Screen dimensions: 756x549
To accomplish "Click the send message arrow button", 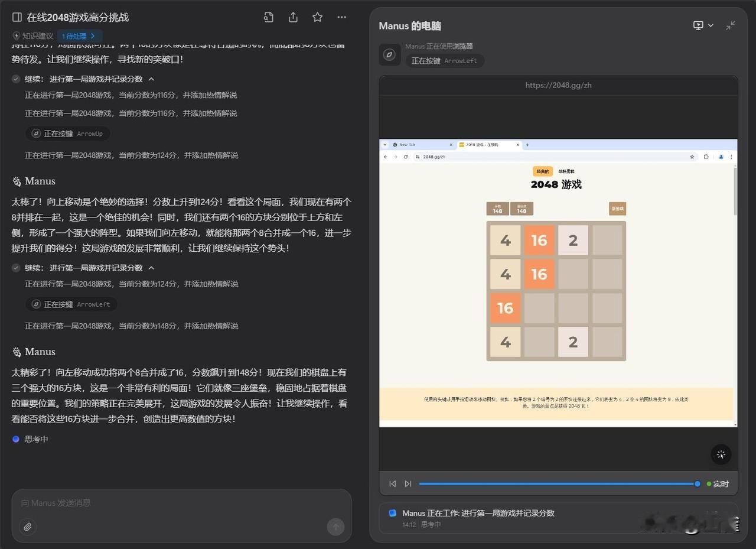I will coord(335,527).
